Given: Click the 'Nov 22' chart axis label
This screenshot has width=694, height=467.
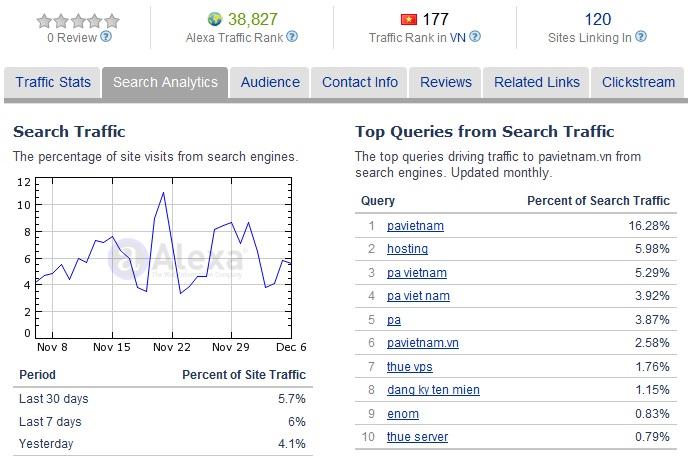Looking at the screenshot, I should tap(172, 347).
